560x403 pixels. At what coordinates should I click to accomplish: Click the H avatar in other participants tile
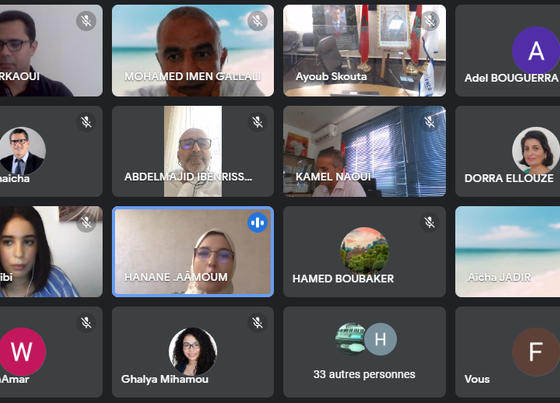(380, 339)
